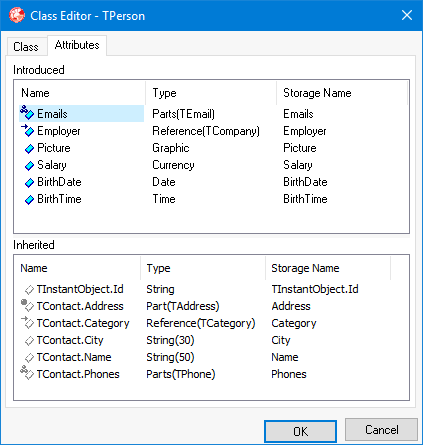The height and width of the screenshot is (445, 423).
Task: Select the TContact.City inherited attribute row
Action: click(x=211, y=340)
